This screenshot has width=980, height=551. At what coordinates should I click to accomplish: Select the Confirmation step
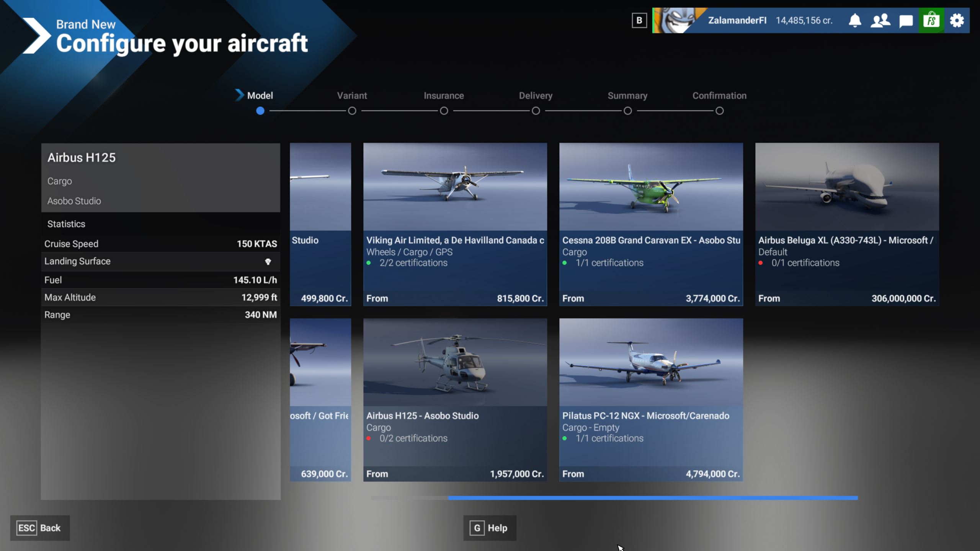point(719,96)
